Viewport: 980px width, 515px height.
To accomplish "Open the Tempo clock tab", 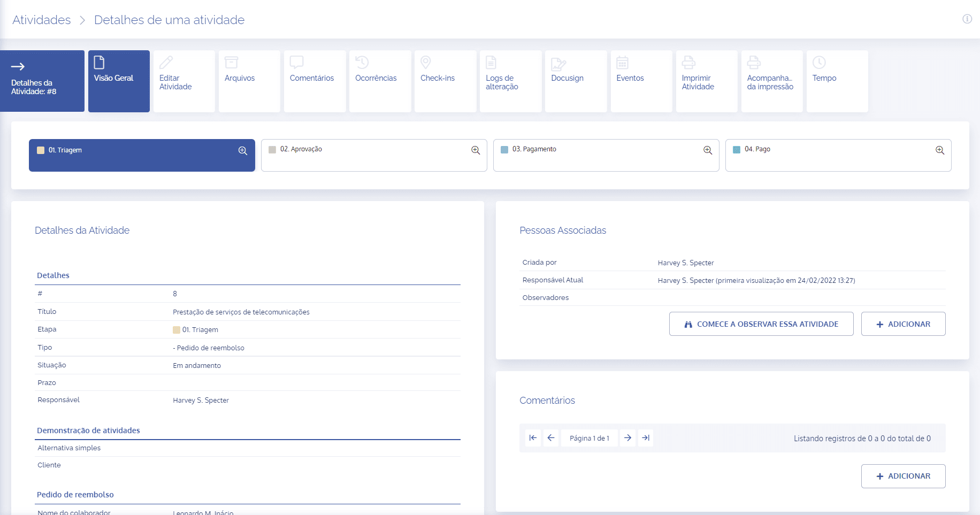I will coord(837,81).
